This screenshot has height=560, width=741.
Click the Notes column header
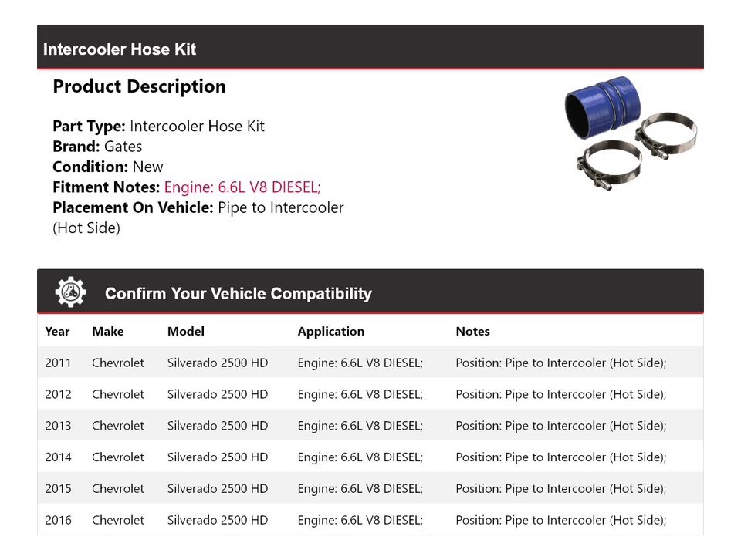pos(472,331)
